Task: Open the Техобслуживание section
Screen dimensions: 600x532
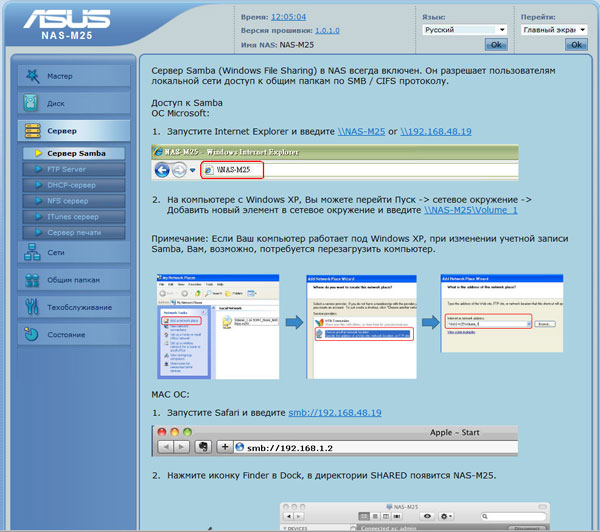Action: point(74,307)
